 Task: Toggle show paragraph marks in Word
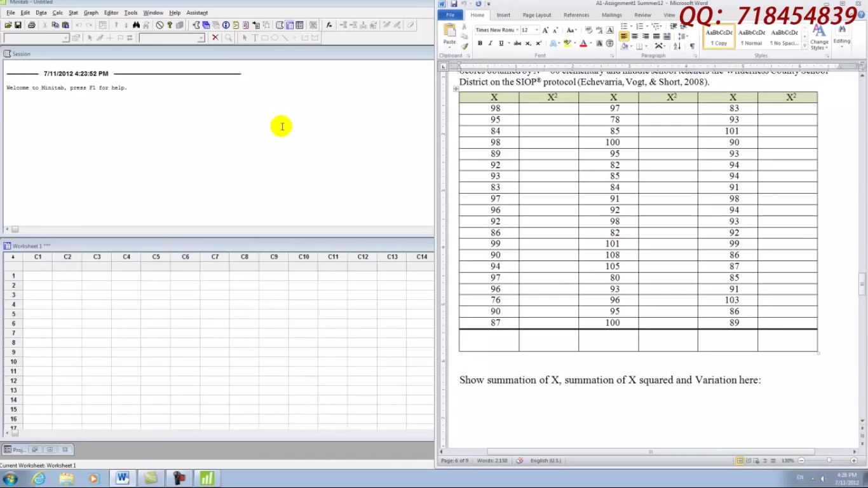[692, 47]
